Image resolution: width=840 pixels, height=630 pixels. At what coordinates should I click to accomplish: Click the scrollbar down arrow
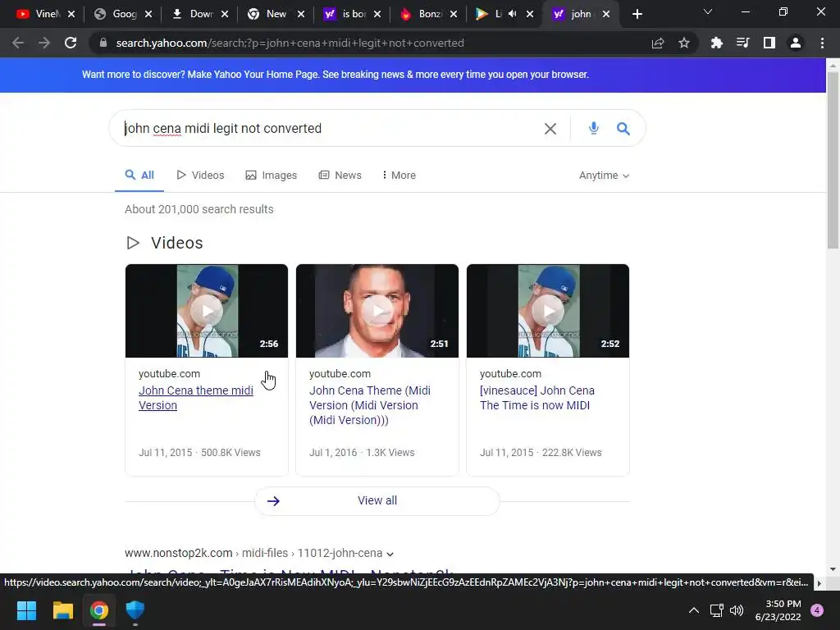point(833,569)
